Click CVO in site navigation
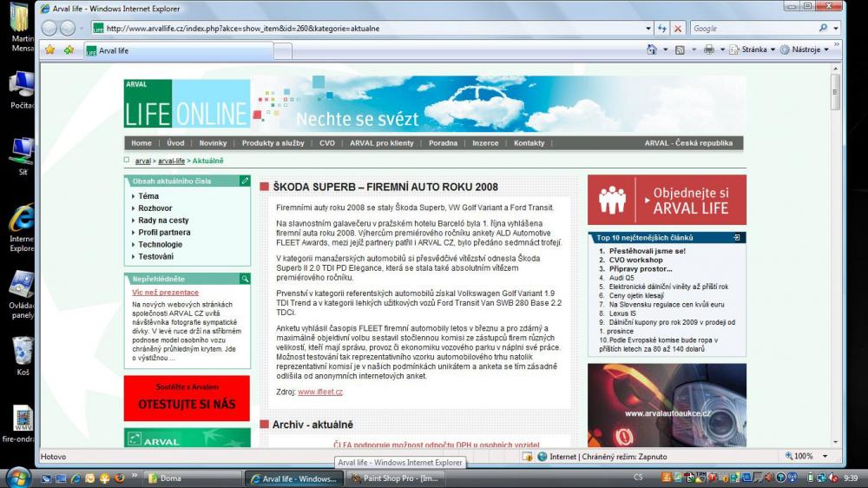 (327, 143)
